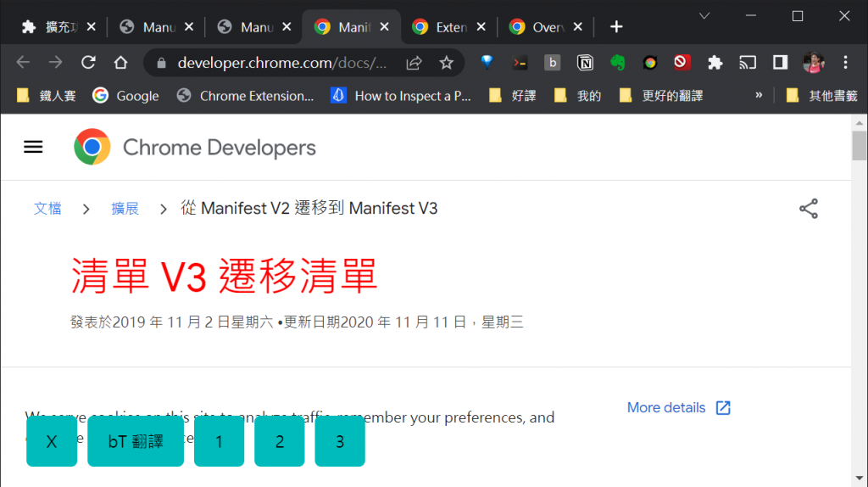Go back to the previous page

[x=23, y=63]
